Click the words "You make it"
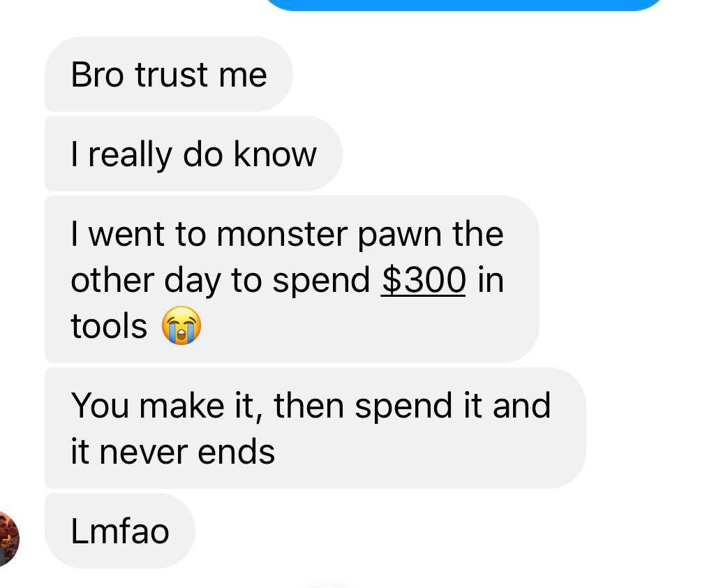721x588 pixels. tap(163, 406)
